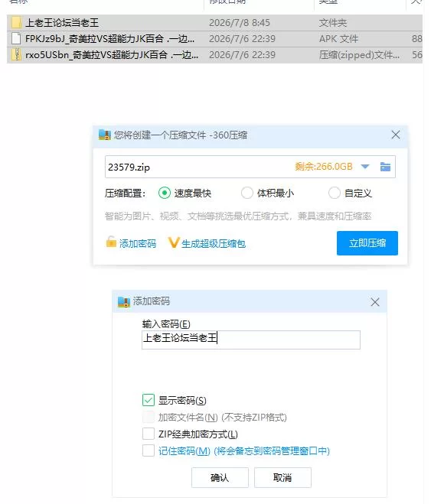444x504 pixels.
Task: Cancel with the 取消 button
Action: (282, 478)
